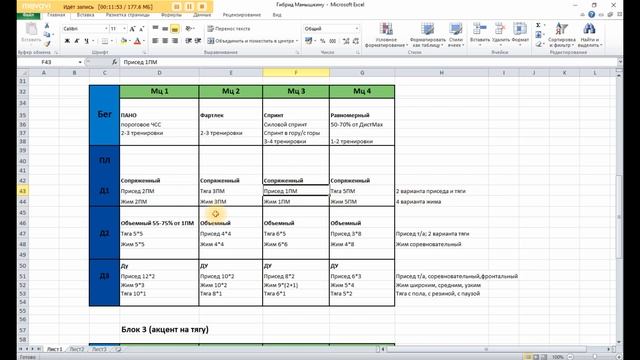This screenshot has width=640, height=360.
Task: Toggle underline (Ч) formatting
Action: [86, 41]
